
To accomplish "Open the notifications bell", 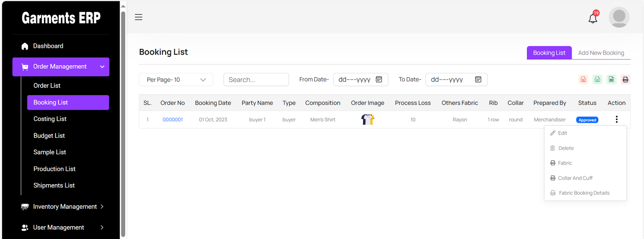I will (x=593, y=18).
